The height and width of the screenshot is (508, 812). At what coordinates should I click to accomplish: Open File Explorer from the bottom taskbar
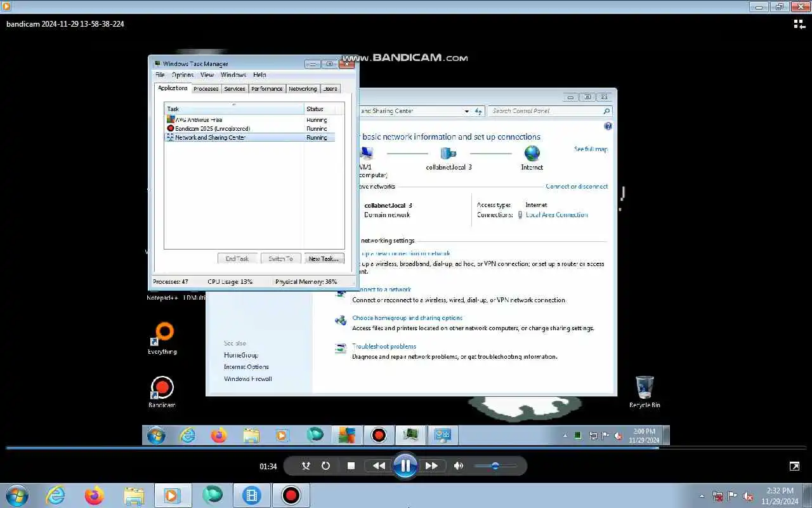tap(134, 495)
